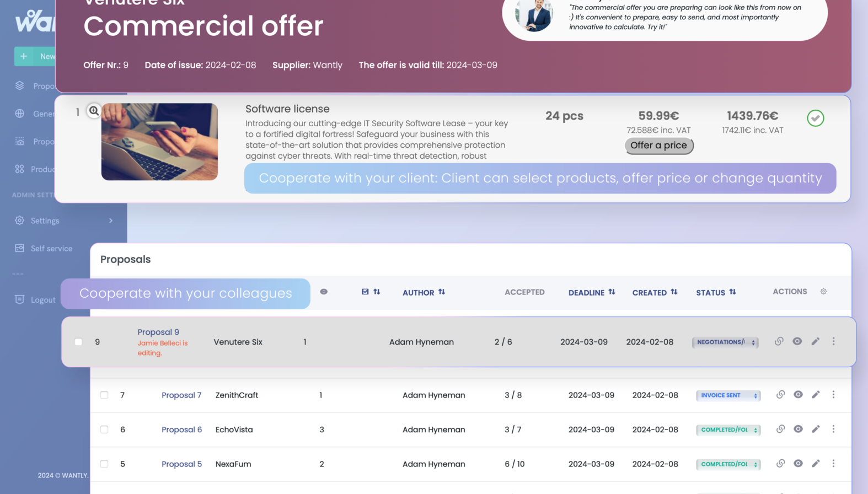Click the table settings gear near Actions
The width and height of the screenshot is (868, 494).
[x=823, y=292]
